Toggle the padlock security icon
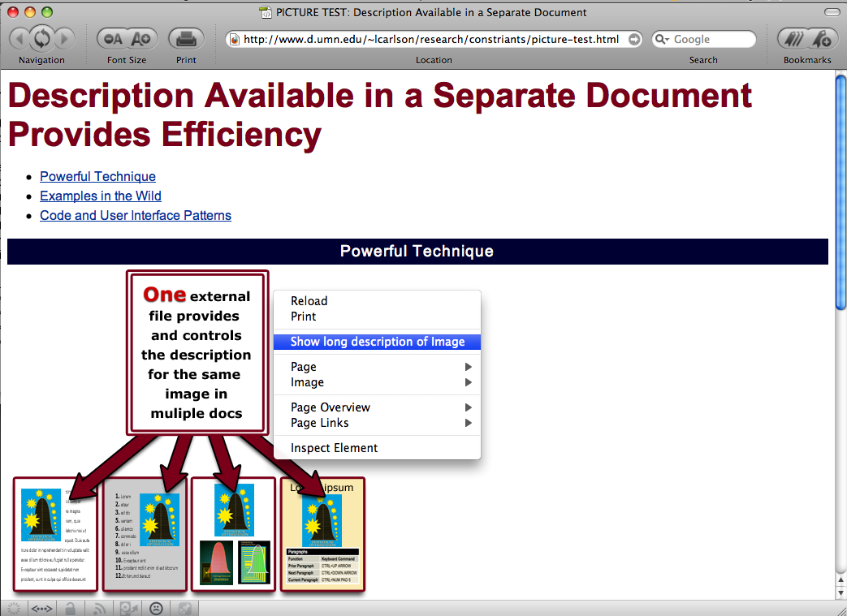Screen dimensions: 847x616 click(71, 608)
